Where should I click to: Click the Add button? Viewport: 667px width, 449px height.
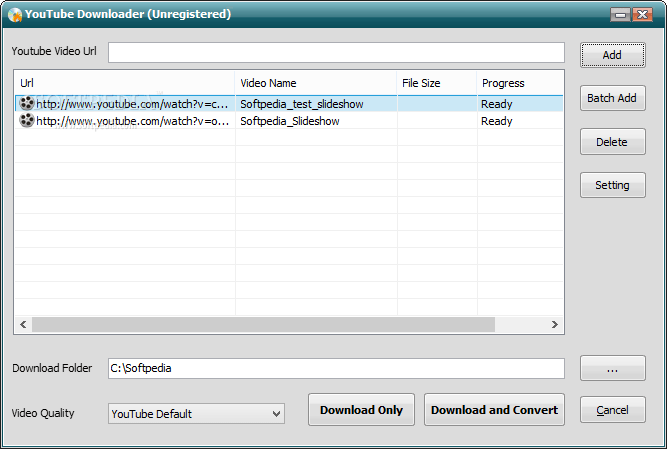tap(613, 55)
